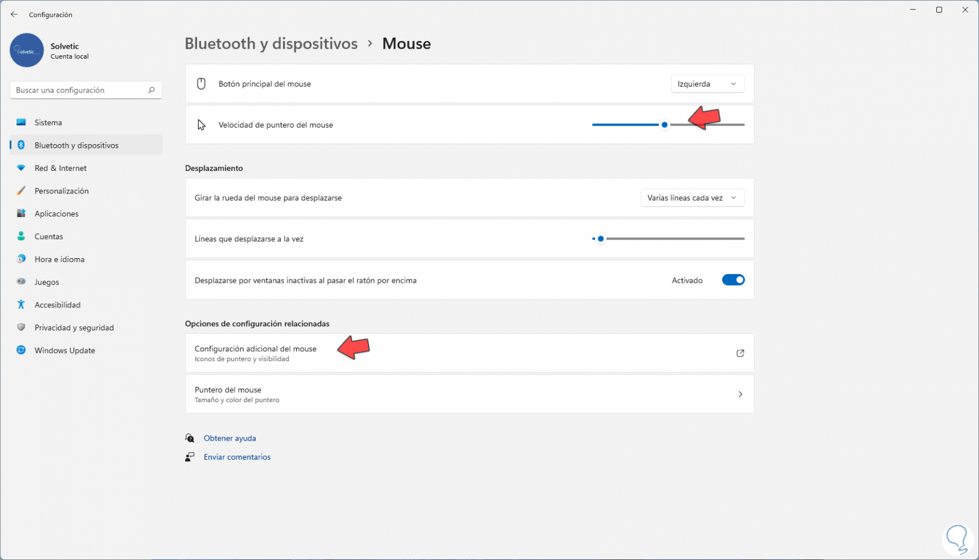
Task: Click the Enviar comentarios link
Action: click(x=237, y=457)
